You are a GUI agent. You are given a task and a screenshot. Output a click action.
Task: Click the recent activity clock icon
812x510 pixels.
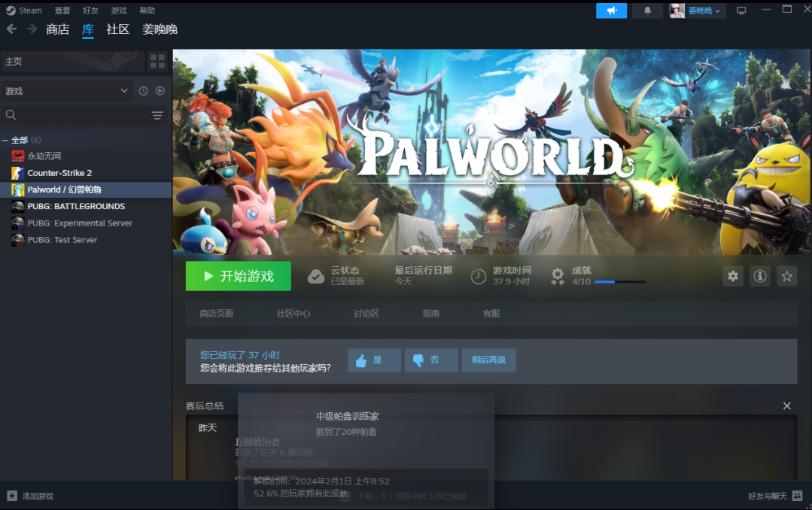144,91
